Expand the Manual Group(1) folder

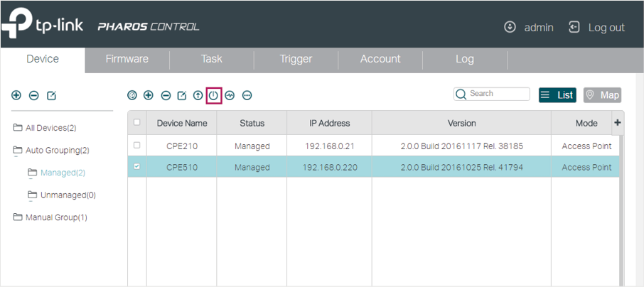pos(50,217)
